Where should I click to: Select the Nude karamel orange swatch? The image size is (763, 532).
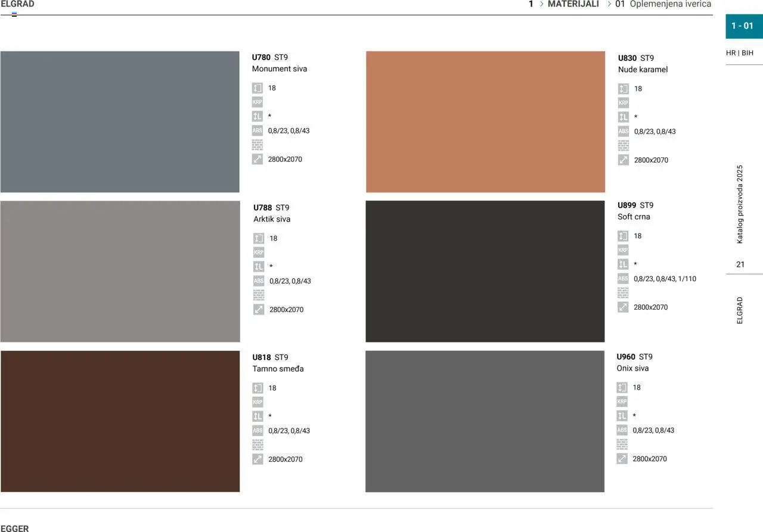(x=485, y=122)
